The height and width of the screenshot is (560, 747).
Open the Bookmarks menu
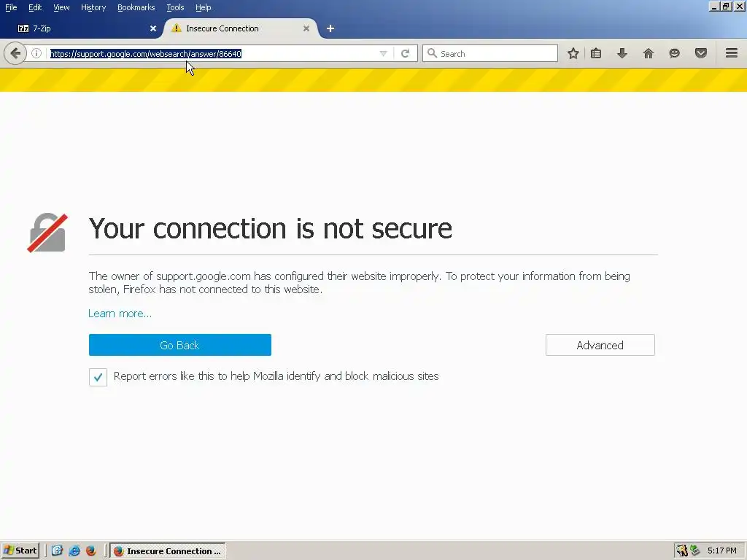[x=136, y=7]
